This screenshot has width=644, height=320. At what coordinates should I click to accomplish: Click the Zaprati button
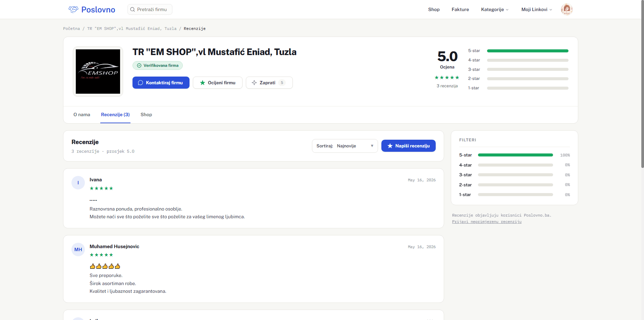click(269, 83)
